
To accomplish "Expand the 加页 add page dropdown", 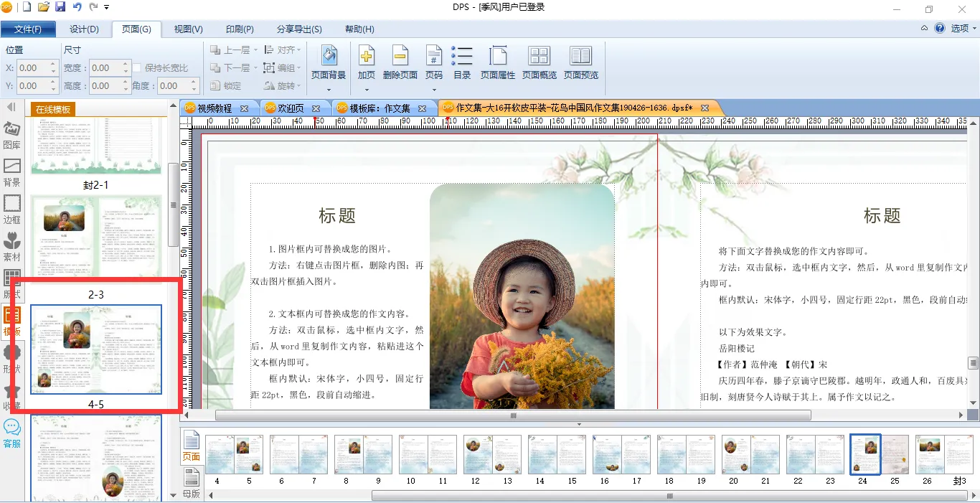I will pos(367,90).
